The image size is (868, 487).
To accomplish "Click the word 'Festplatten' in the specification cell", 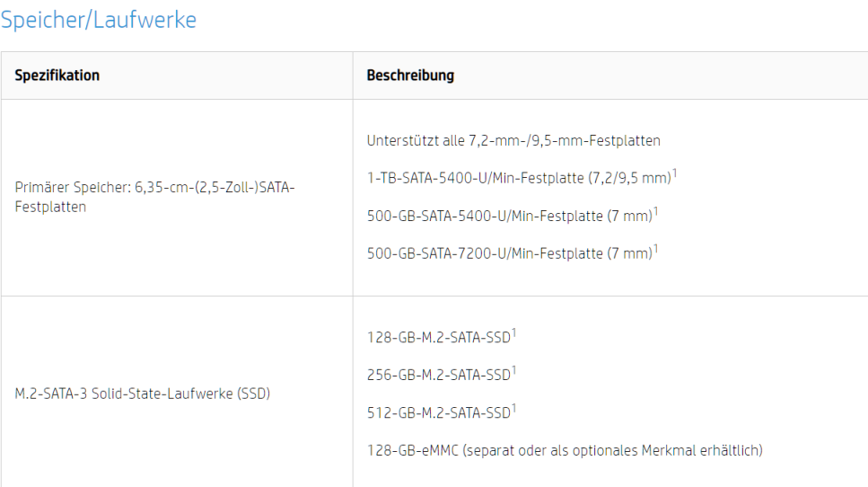I will 50,208.
